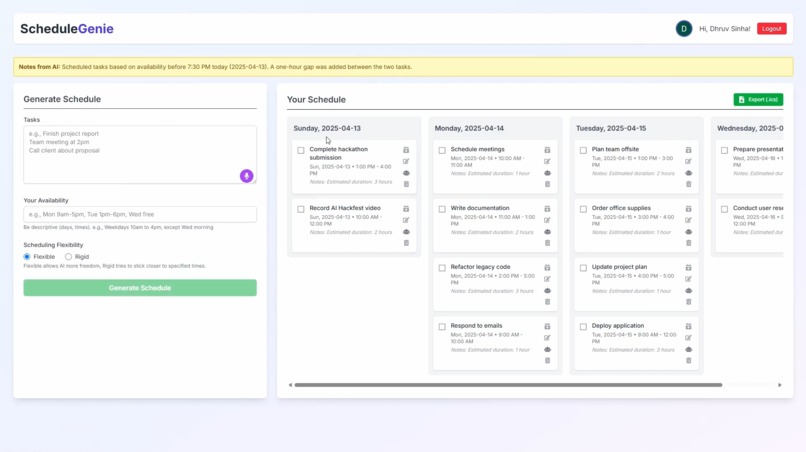Click the Hi, Dhruv Sinha! greeting

724,29
